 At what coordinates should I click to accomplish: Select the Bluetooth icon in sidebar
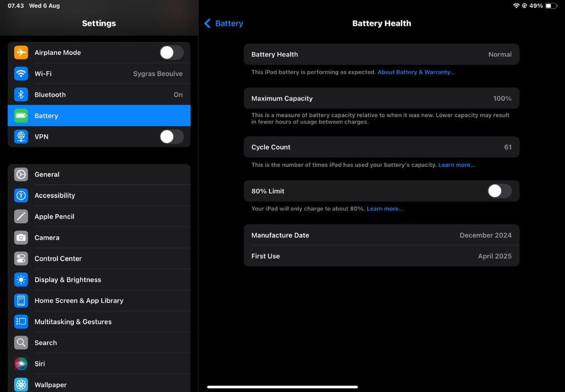point(21,95)
